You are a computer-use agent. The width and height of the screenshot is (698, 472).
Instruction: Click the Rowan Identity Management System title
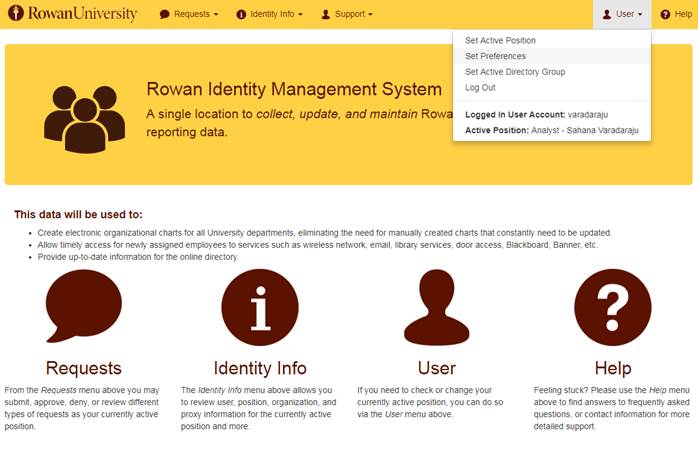click(294, 89)
